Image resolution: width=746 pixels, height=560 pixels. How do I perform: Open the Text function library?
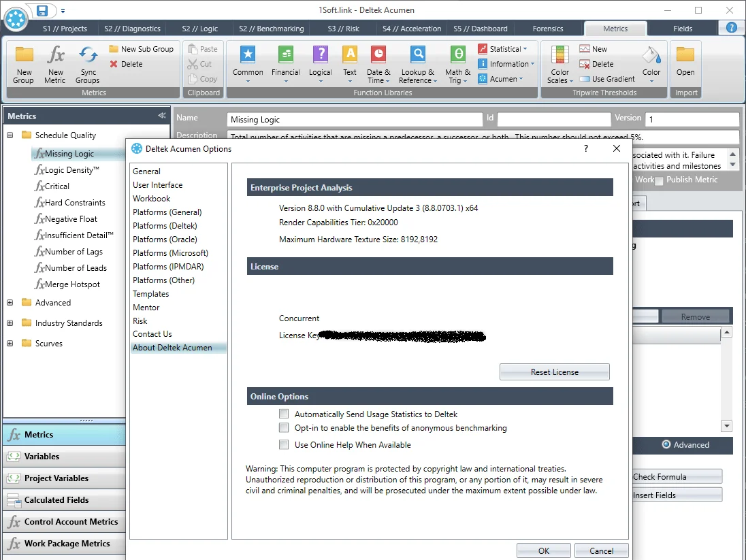(350, 64)
